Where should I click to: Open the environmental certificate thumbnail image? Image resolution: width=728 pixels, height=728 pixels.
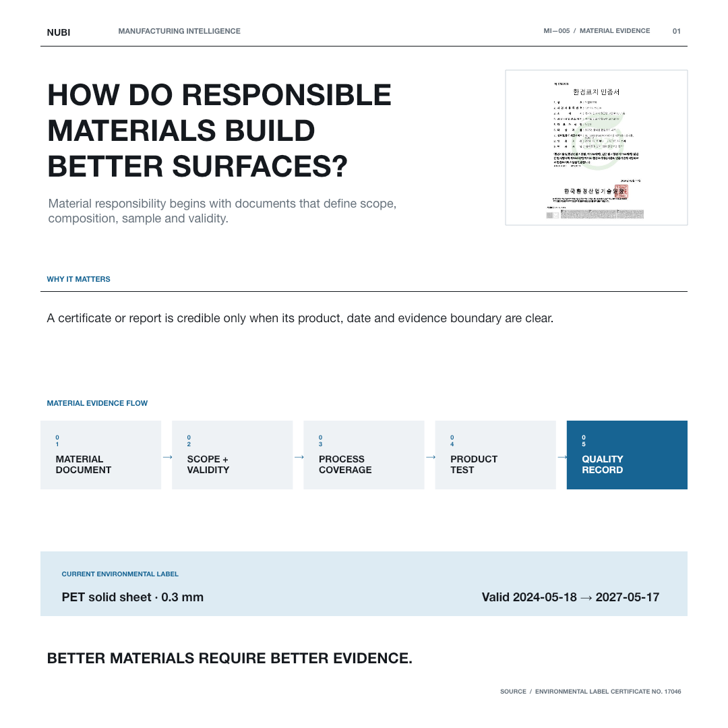[x=596, y=148]
